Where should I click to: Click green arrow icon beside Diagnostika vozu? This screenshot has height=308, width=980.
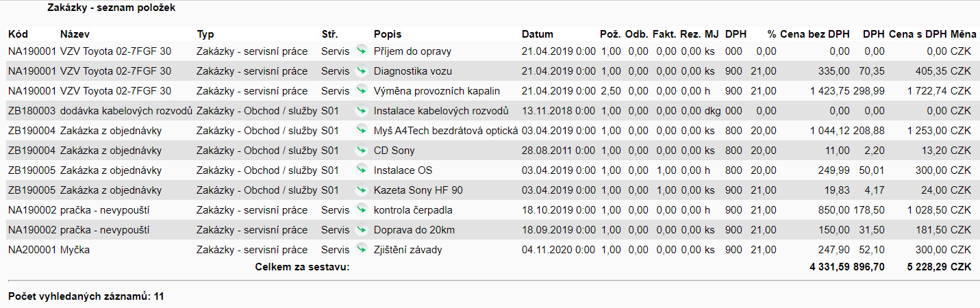coord(362,70)
